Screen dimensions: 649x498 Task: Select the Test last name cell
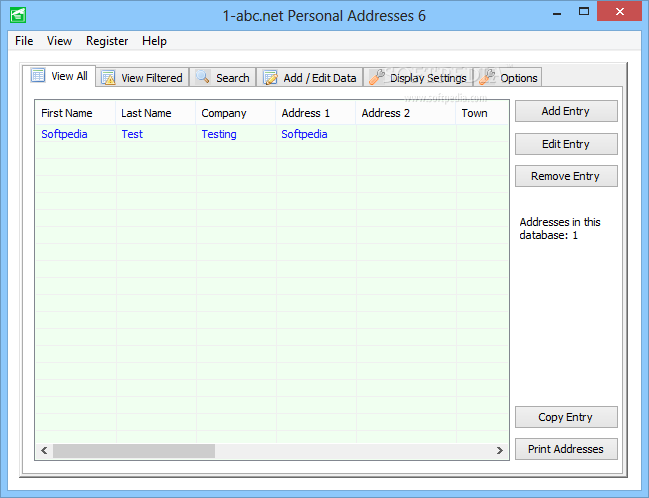[x=156, y=134]
